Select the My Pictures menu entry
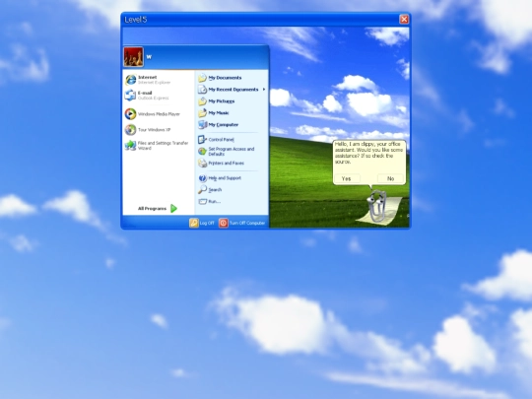The width and height of the screenshot is (532, 399). click(222, 101)
